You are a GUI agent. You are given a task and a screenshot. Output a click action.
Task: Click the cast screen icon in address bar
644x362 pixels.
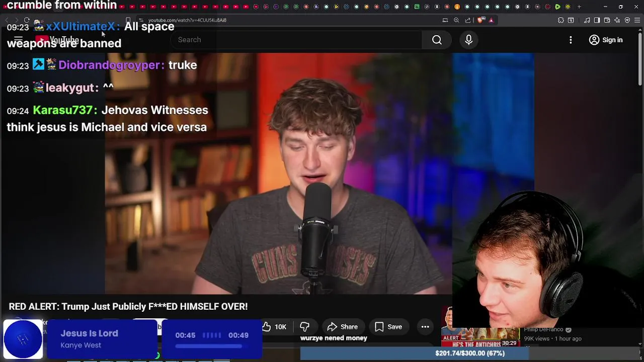point(445,20)
